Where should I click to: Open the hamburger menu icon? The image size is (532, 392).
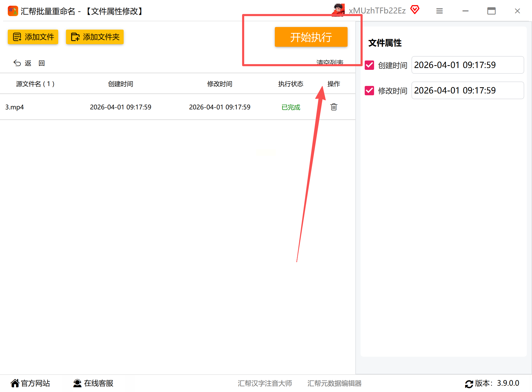tap(439, 11)
